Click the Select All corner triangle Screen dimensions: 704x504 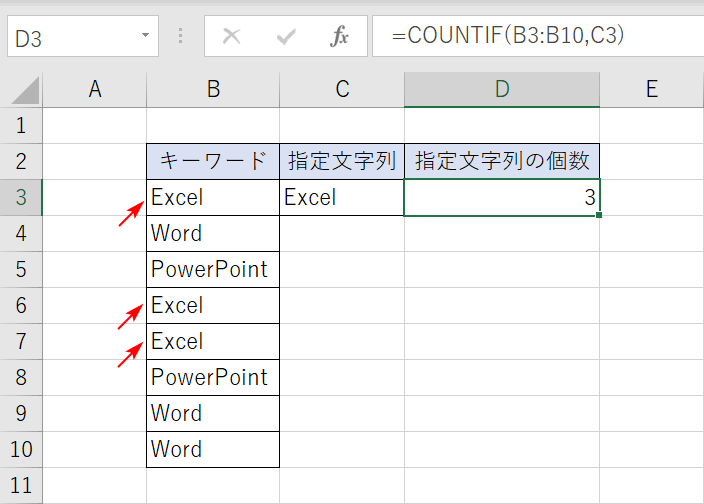(x=25, y=90)
